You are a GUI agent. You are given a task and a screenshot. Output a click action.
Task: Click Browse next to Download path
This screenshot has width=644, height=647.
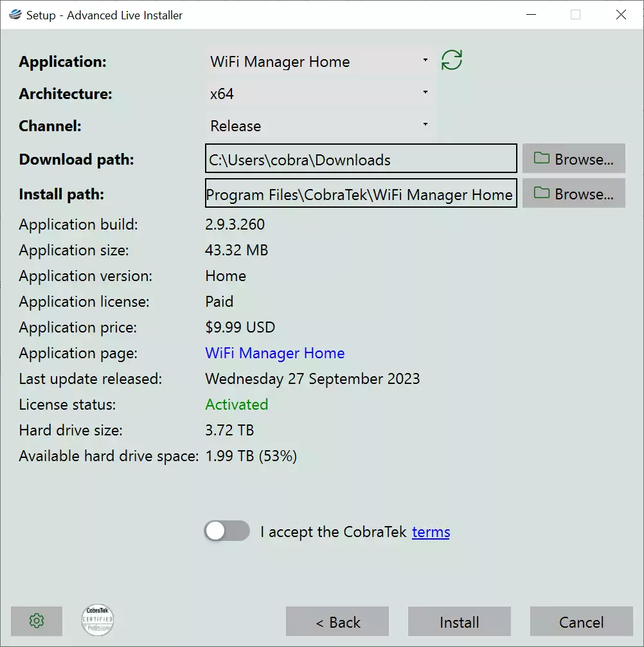[x=573, y=158]
